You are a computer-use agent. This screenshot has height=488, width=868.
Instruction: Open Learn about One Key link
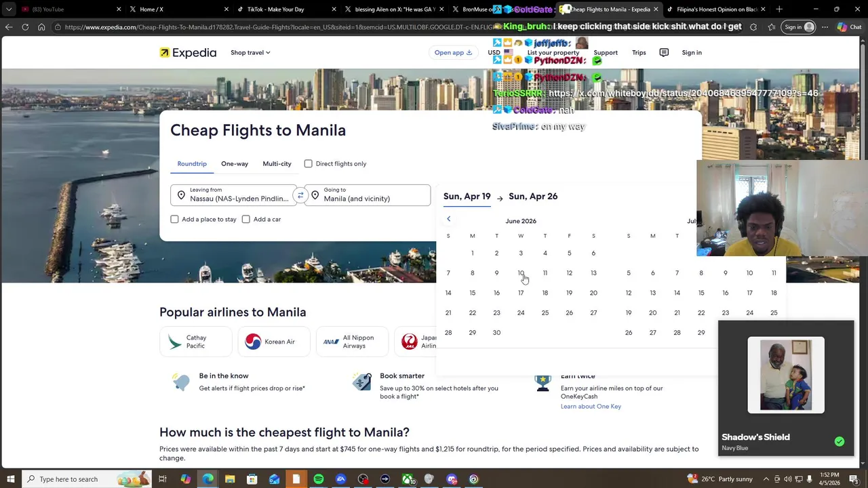click(x=591, y=407)
